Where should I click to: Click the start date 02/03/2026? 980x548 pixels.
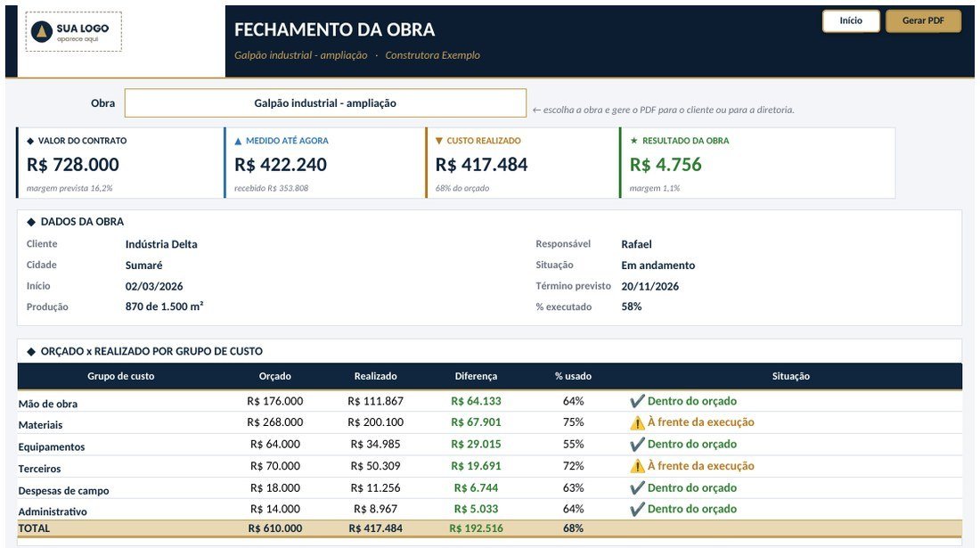point(154,287)
